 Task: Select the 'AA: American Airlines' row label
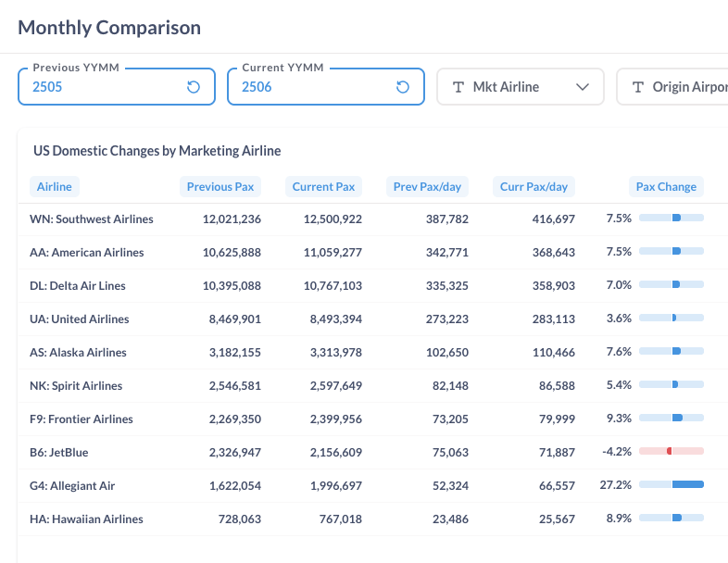87,253
